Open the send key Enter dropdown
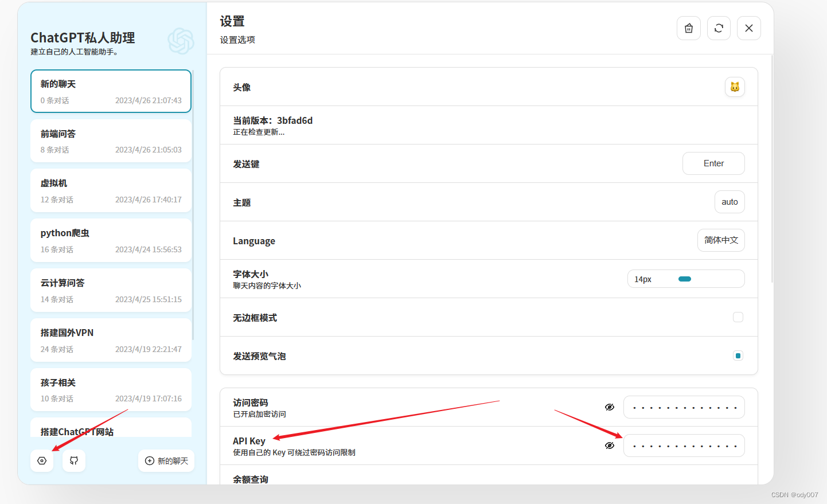827x504 pixels. click(713, 163)
